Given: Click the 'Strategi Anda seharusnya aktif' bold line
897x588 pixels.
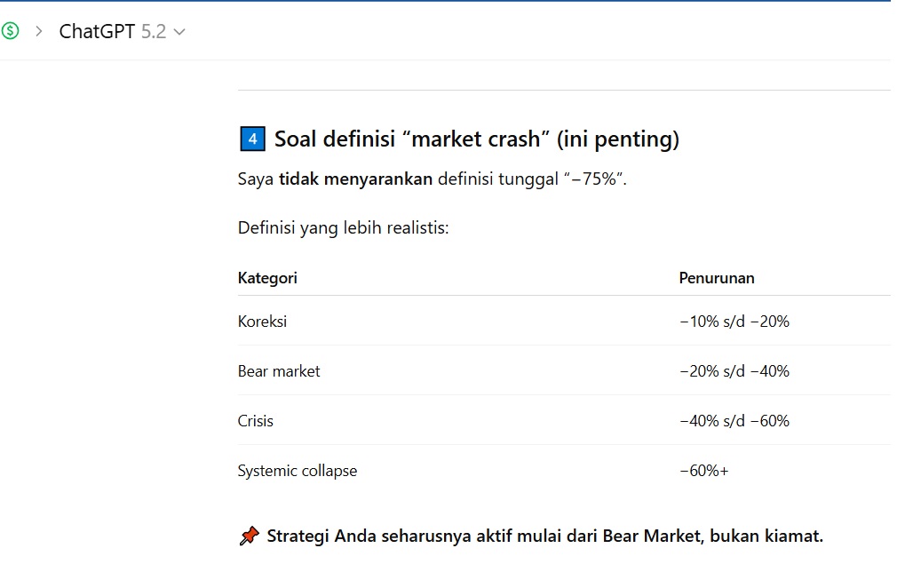Looking at the screenshot, I should click(544, 536).
